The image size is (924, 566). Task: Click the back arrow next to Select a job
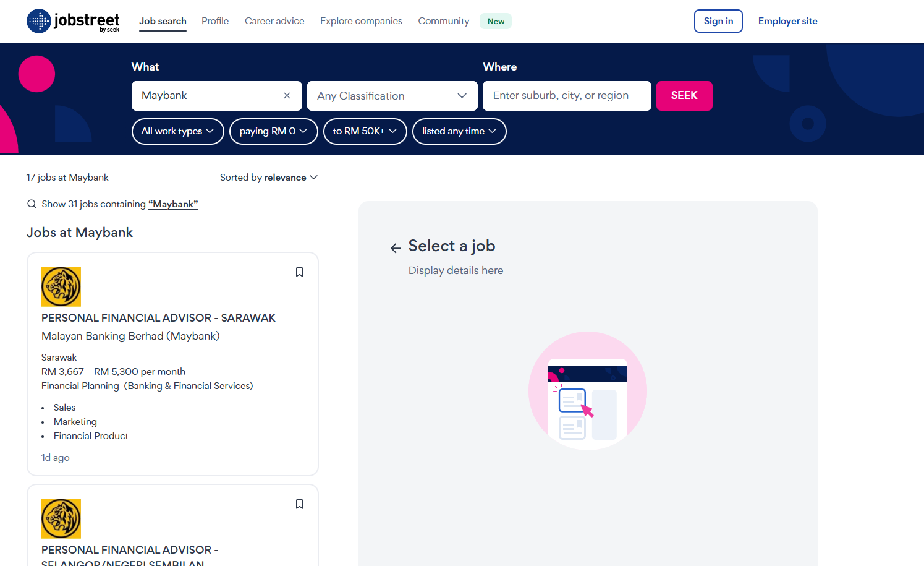[396, 248]
